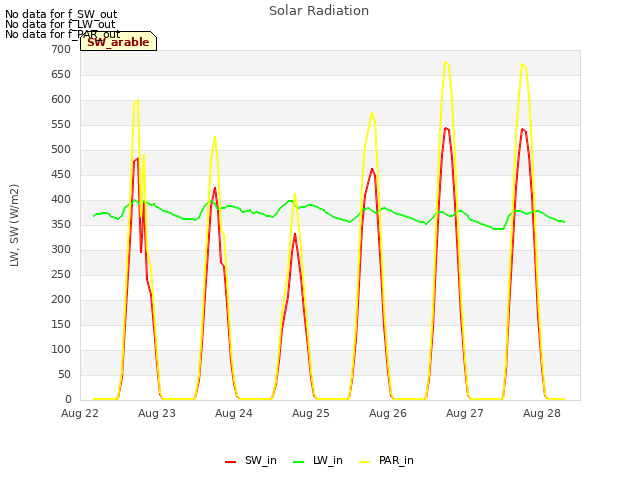
Task: Click the LW, SW (W/m2) axis label
Action: point(14,225)
